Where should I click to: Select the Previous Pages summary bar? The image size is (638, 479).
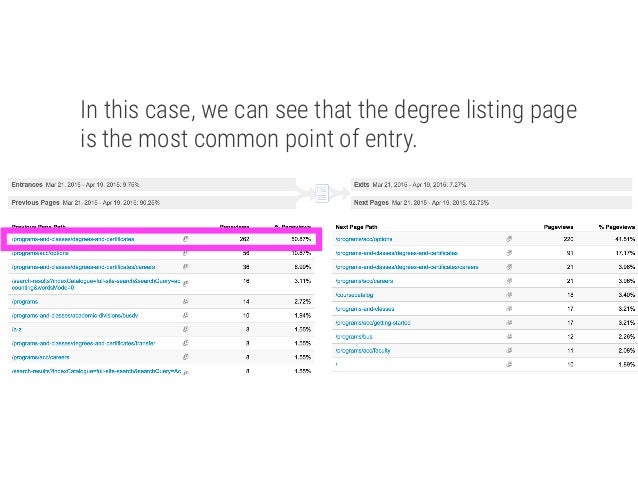tap(152, 202)
